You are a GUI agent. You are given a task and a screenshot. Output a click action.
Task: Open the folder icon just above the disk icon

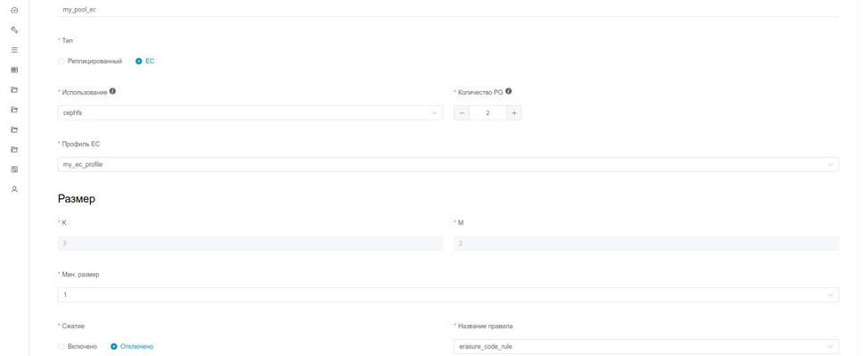15,150
